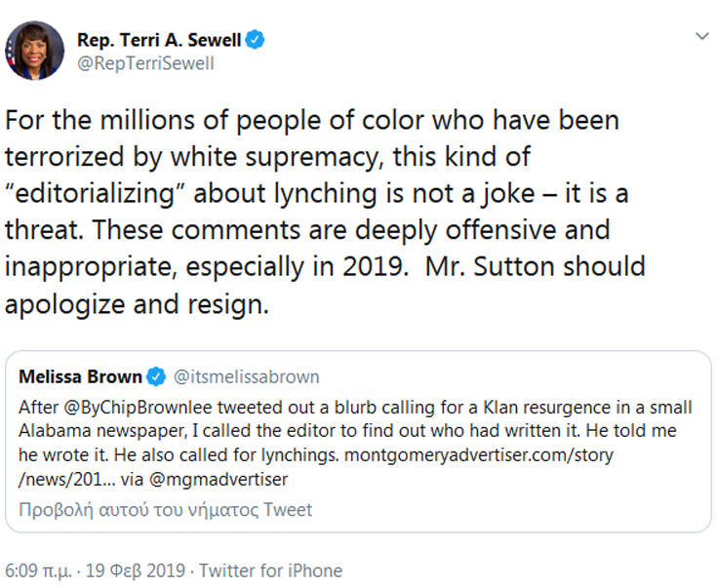717x588 pixels.
Task: Open the @RepTerriSewell handle
Action: (x=145, y=63)
